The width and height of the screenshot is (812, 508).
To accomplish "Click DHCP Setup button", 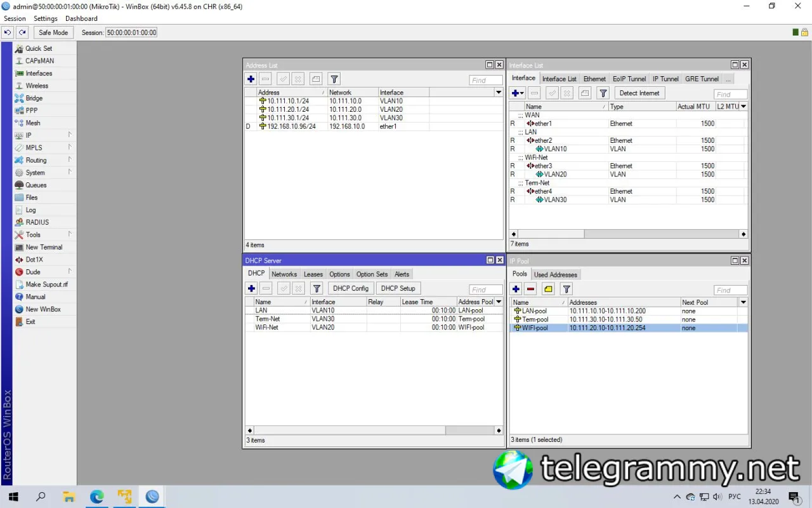I will [x=398, y=288].
